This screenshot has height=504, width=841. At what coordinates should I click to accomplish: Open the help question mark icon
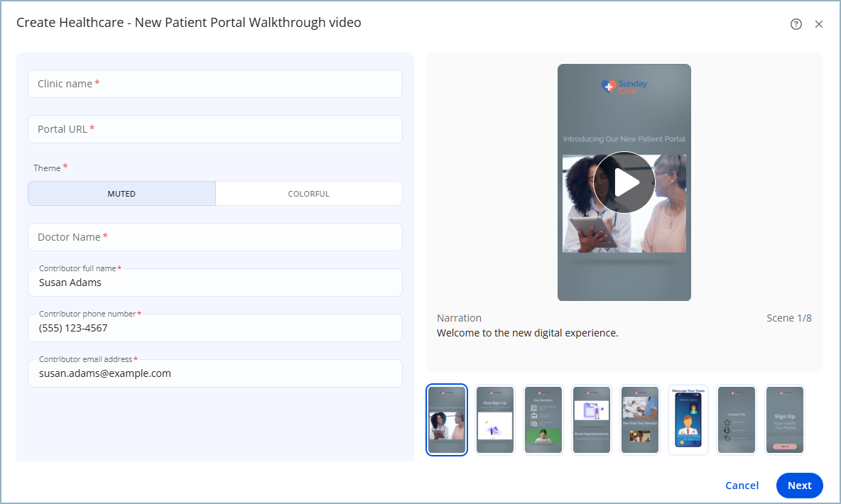click(796, 24)
